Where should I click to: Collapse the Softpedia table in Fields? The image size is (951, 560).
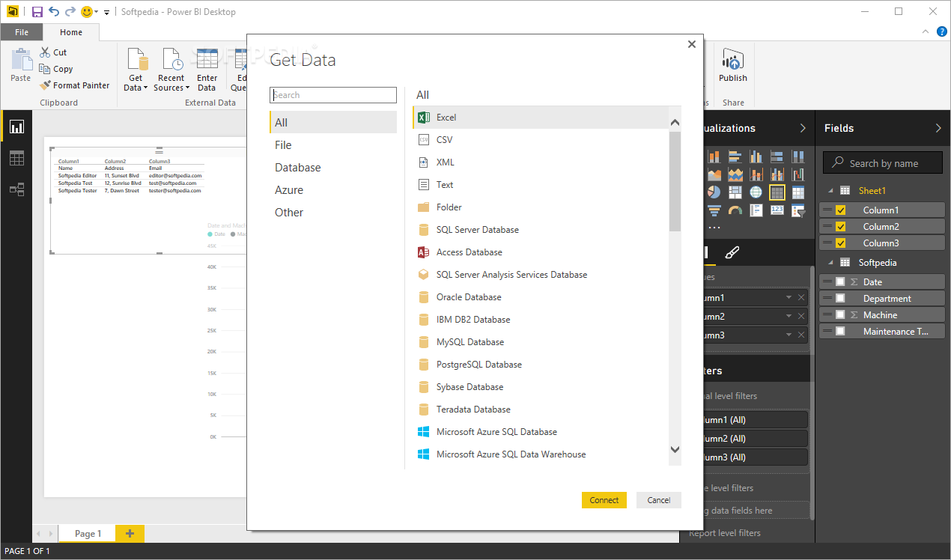[830, 262]
